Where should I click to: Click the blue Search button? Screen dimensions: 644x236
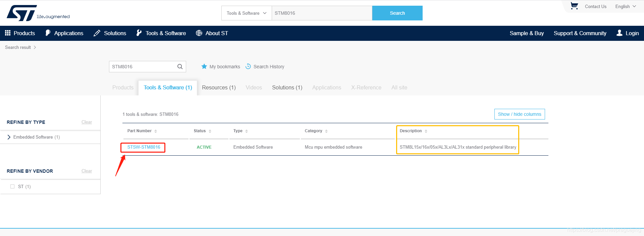click(397, 13)
